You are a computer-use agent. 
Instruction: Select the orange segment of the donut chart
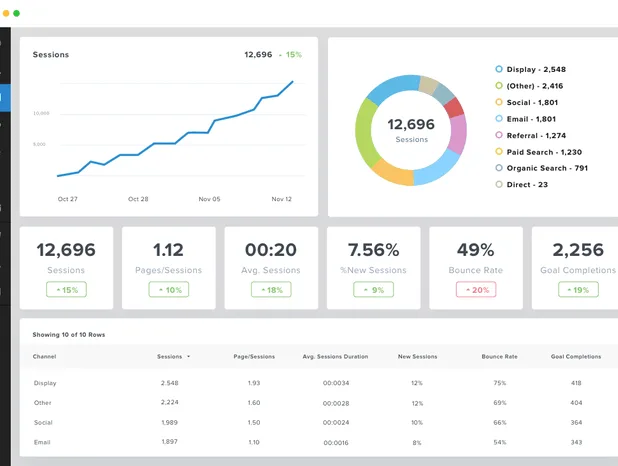(x=394, y=172)
